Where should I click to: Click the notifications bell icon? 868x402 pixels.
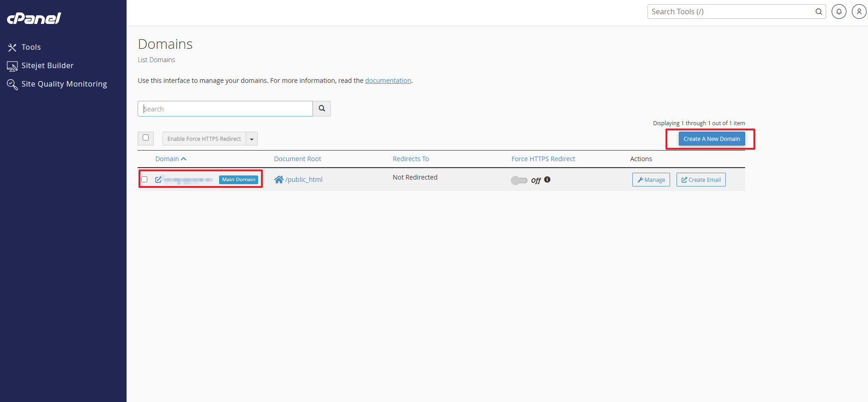(839, 12)
